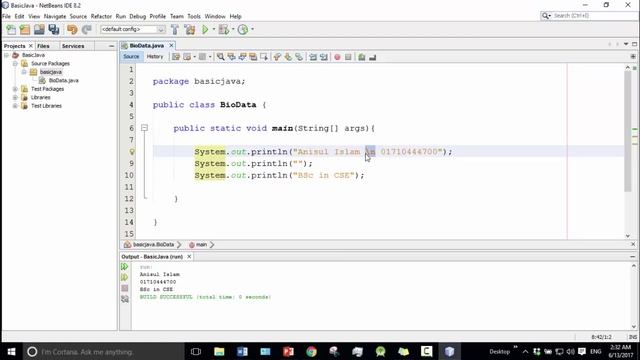640x360 pixels.
Task: Click the Shift Line Left icon
Action: pos(313,57)
